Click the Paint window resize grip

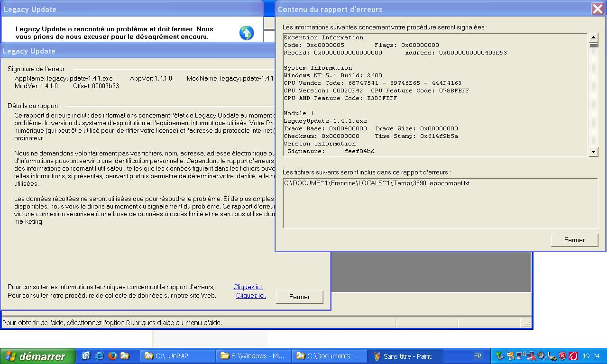527,324
